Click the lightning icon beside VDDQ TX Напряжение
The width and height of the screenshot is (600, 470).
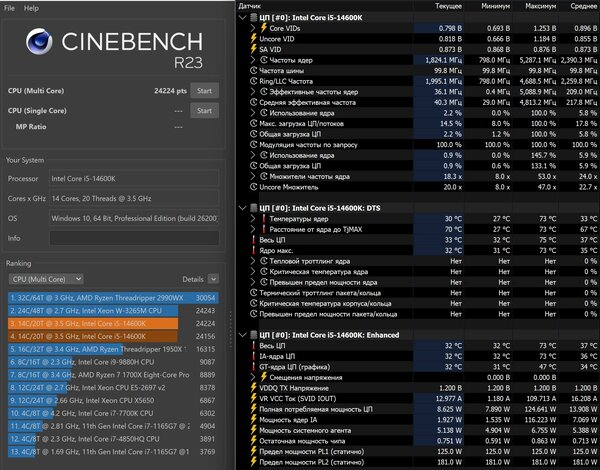[x=253, y=388]
